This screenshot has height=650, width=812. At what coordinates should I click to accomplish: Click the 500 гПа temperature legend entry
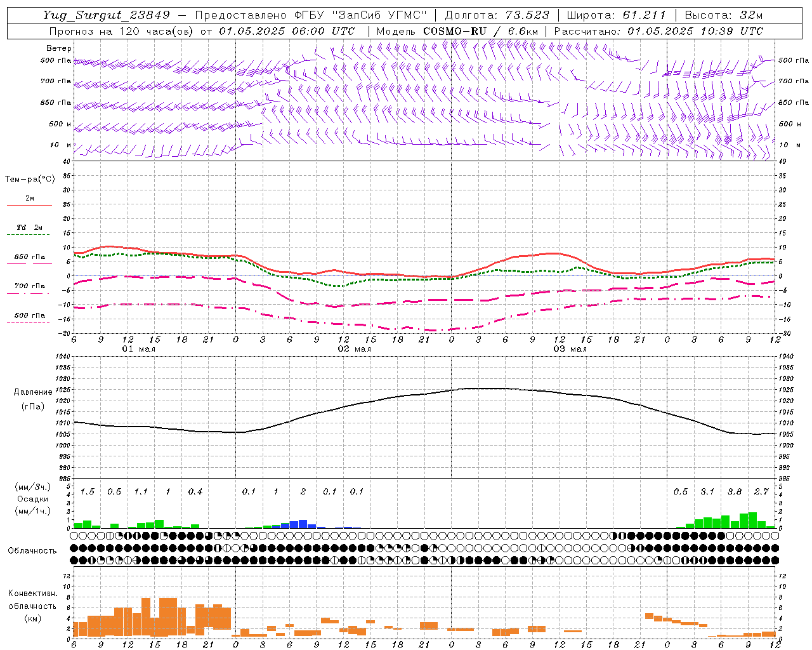[29, 315]
